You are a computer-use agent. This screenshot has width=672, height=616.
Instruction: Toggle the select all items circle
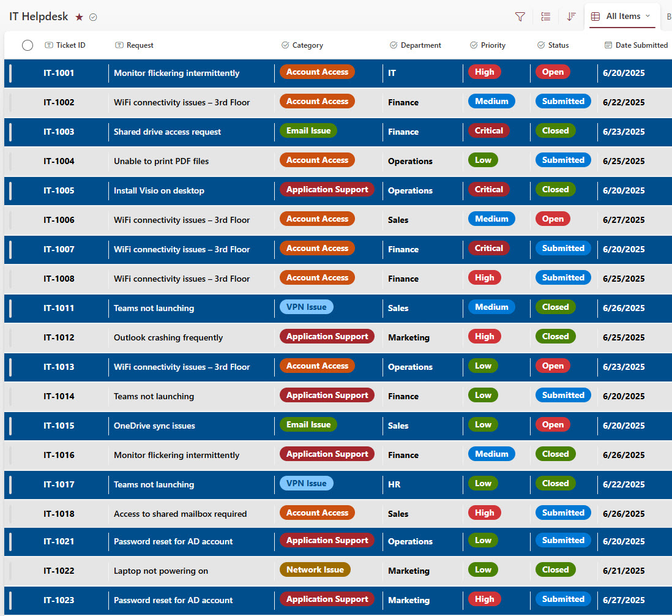28,45
